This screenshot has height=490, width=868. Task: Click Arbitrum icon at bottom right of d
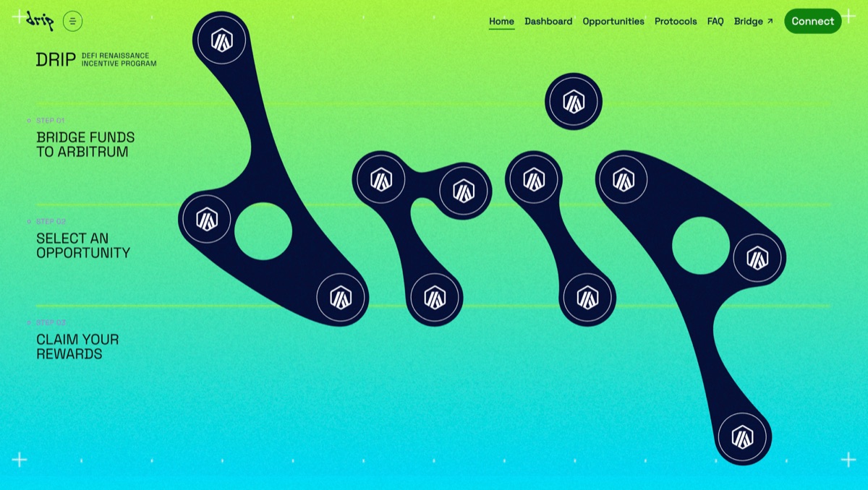(341, 297)
